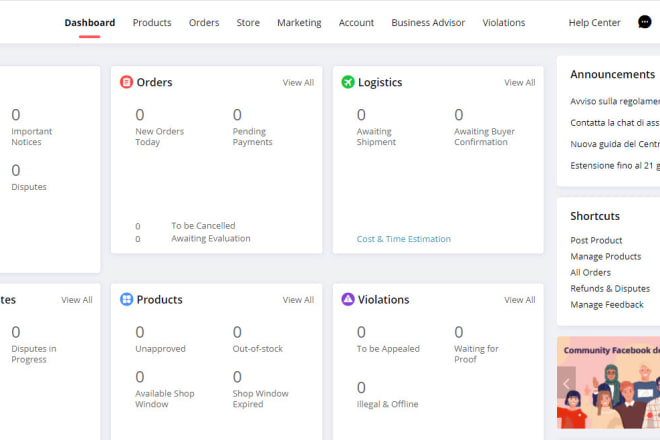Click View All in the Orders card
The height and width of the screenshot is (440, 660).
pyautogui.click(x=298, y=83)
